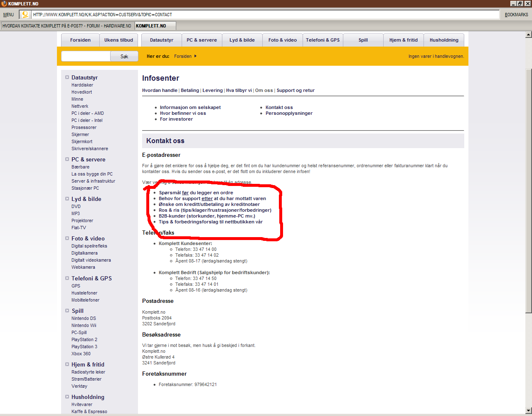Open the PC & servere top tab
Viewport: 532px width, 416px height.
pos(202,40)
